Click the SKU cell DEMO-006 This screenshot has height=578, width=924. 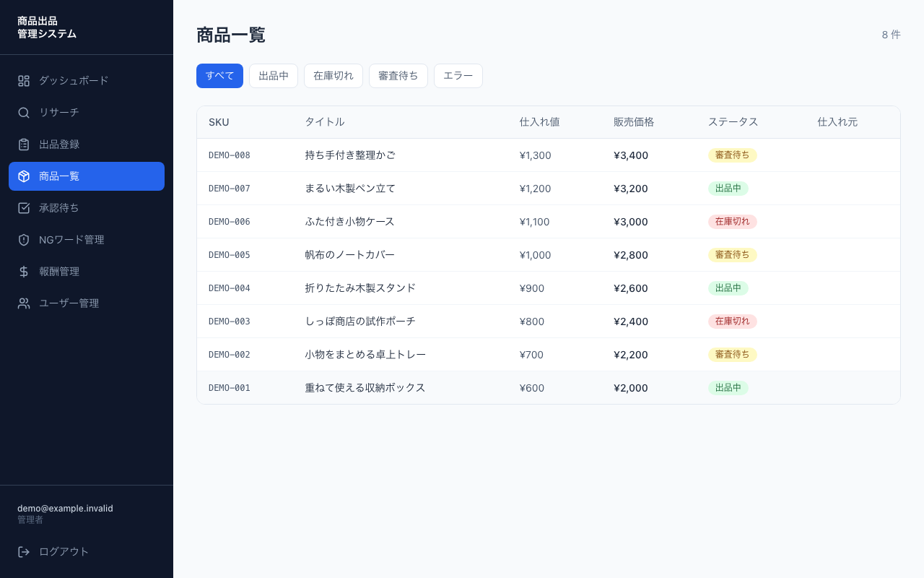pyautogui.click(x=230, y=222)
